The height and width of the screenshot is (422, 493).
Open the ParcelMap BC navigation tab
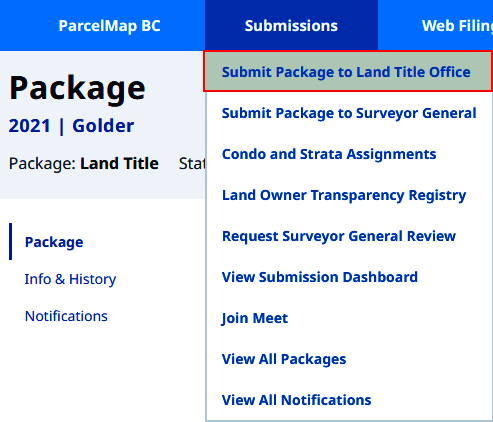pyautogui.click(x=109, y=26)
